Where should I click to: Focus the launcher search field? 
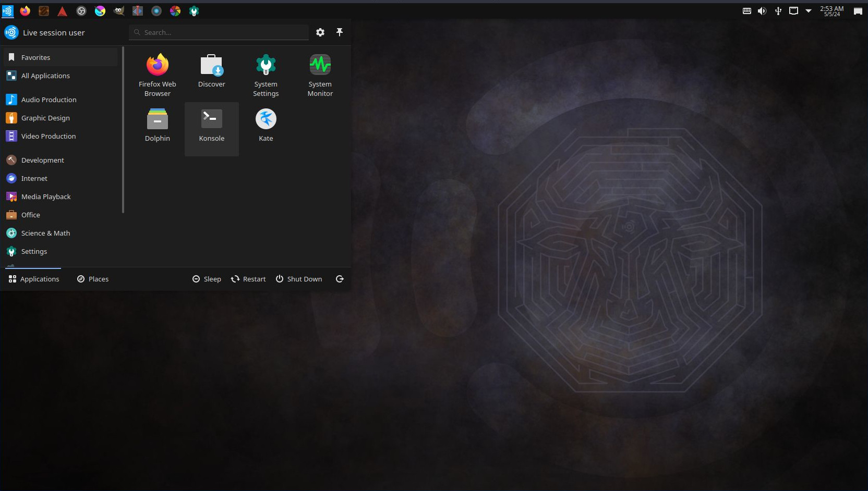coord(219,32)
